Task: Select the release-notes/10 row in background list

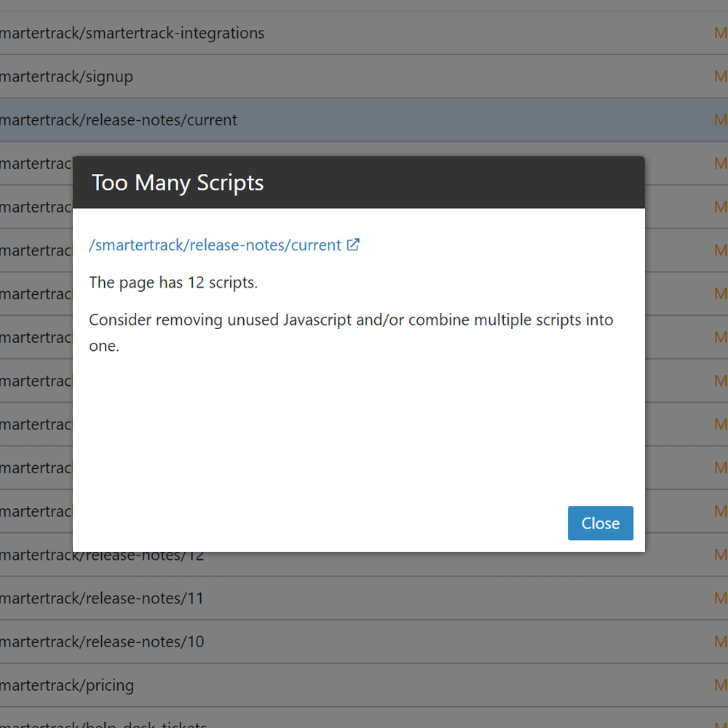Action: [x=364, y=641]
